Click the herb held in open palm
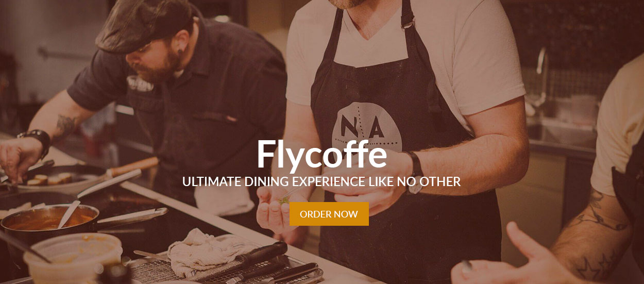The height and width of the screenshot is (284, 644). pos(285,198)
